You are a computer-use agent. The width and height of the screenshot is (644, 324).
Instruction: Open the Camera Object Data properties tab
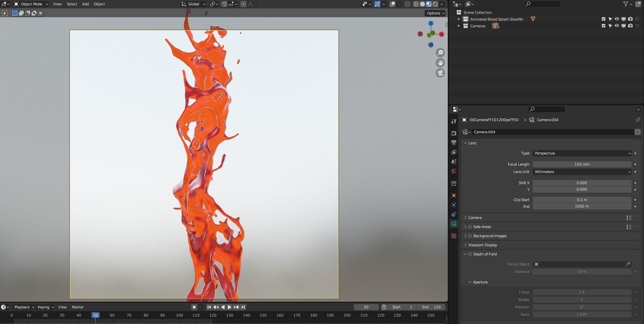pos(454,224)
